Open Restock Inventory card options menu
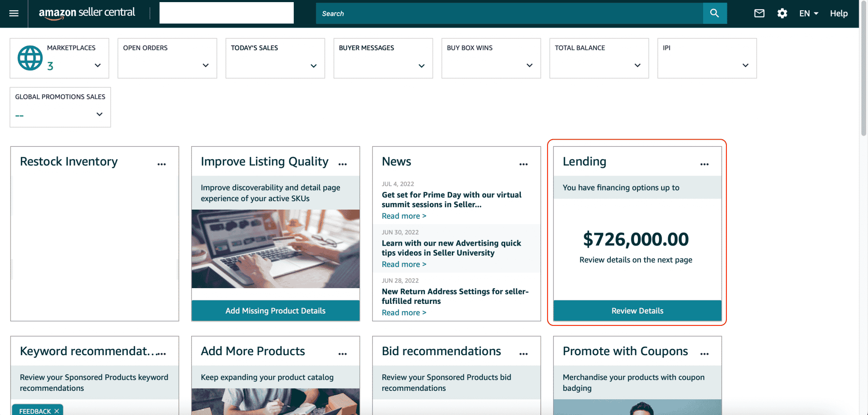 click(x=161, y=164)
